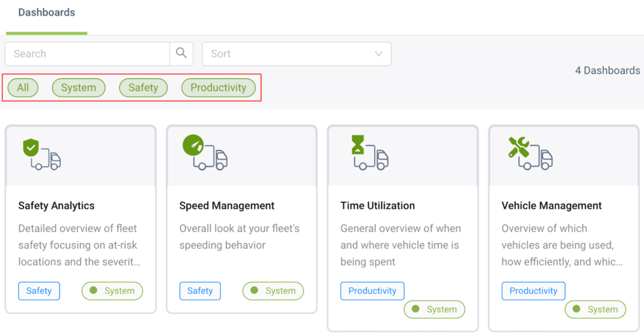The width and height of the screenshot is (644, 336).
Task: Open the Vehicle Management dashboard title
Action: [552, 206]
